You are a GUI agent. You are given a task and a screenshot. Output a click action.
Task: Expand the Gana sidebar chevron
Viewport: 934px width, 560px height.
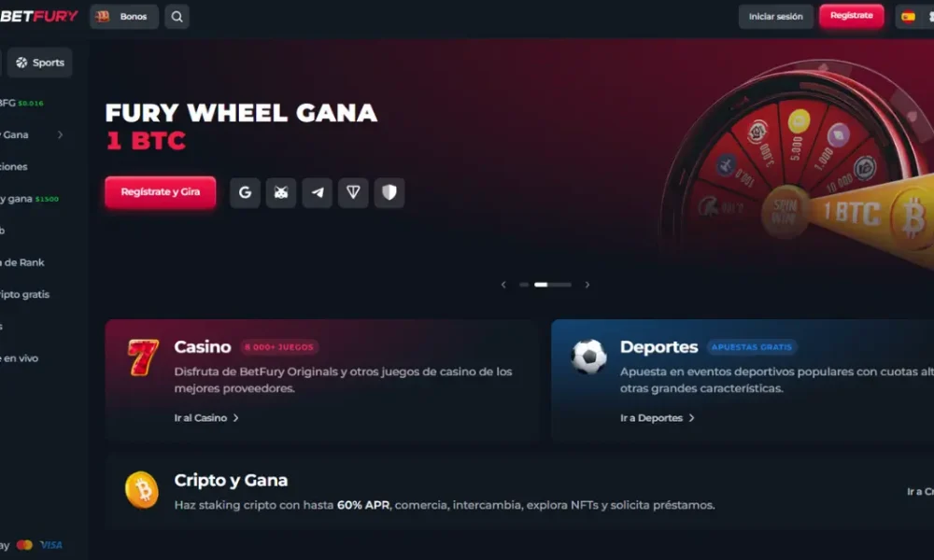[x=60, y=135]
